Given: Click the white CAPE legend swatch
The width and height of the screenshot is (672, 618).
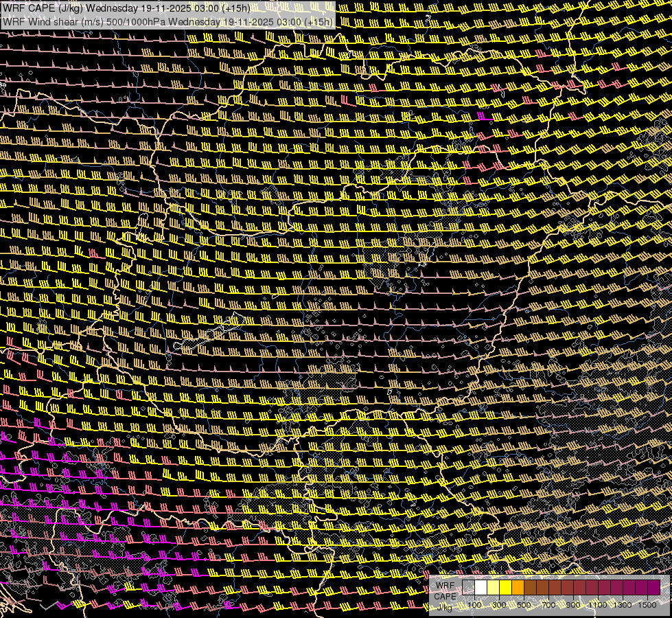Looking at the screenshot, I should [481, 588].
